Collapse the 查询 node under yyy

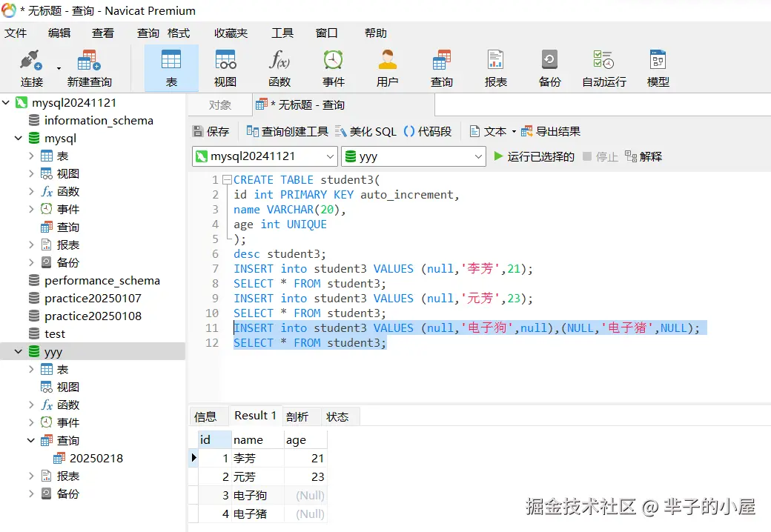click(x=31, y=439)
